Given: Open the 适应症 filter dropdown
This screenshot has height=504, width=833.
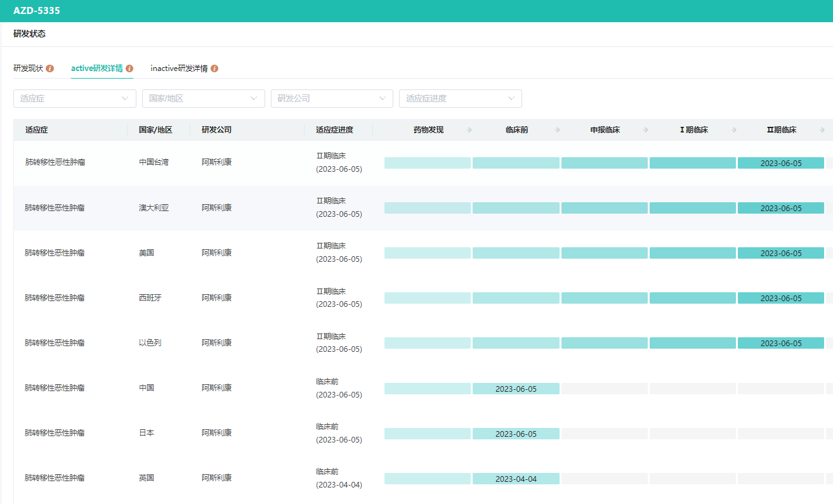Looking at the screenshot, I should 75,98.
